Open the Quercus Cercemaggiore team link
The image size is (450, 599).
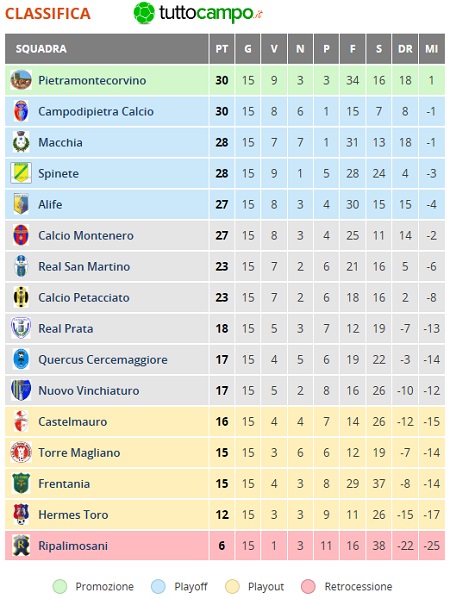point(103,359)
